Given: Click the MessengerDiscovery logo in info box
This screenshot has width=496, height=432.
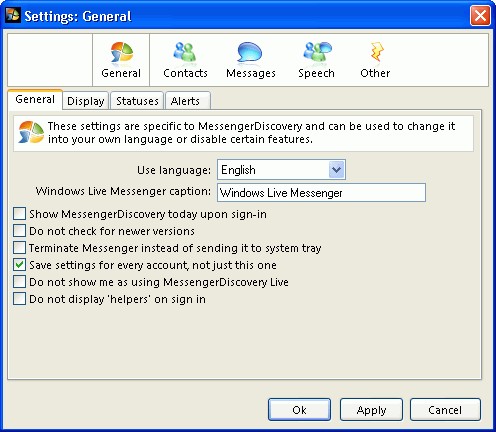Looking at the screenshot, I should (31, 133).
